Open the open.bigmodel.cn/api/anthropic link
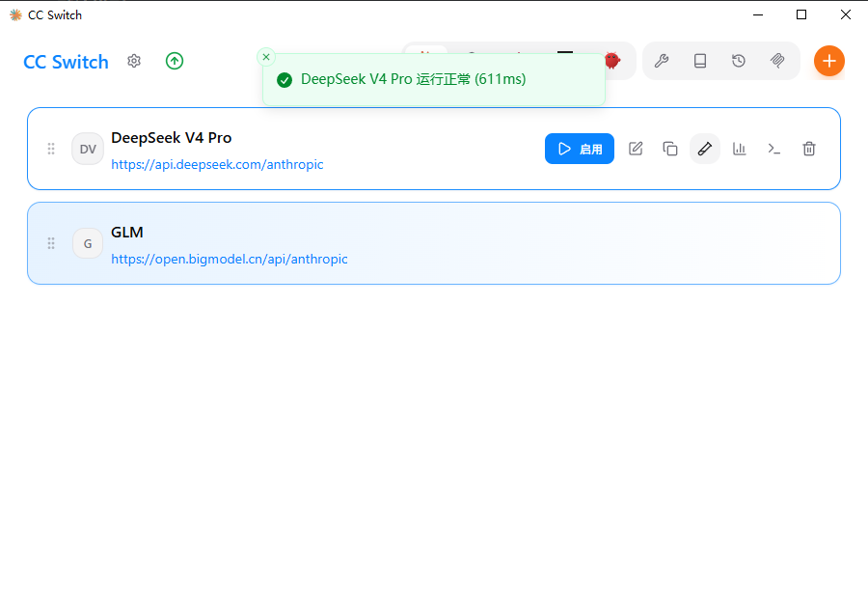This screenshot has width=868, height=609. click(230, 260)
